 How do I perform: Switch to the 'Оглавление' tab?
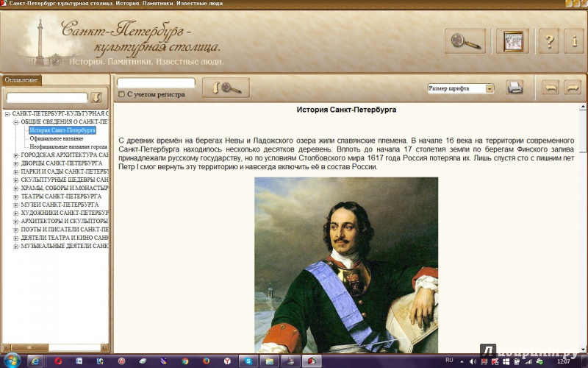pyautogui.click(x=21, y=80)
